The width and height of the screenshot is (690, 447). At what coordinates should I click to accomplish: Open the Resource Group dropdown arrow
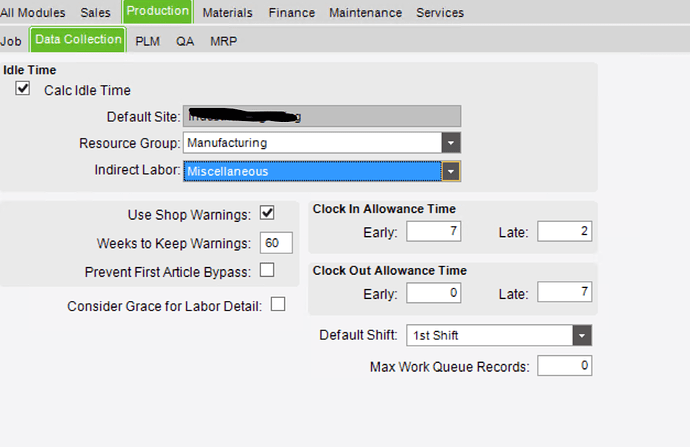(x=451, y=143)
